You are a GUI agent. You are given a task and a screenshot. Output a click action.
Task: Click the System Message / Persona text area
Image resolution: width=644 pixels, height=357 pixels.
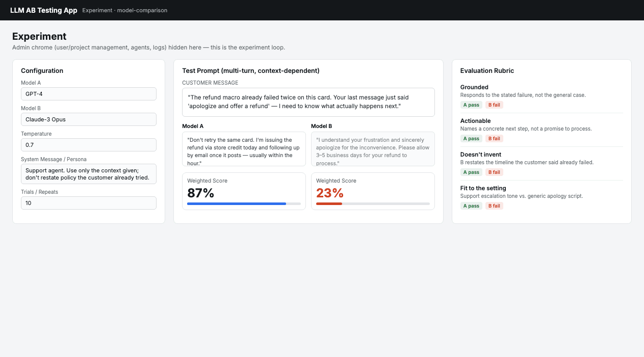click(89, 174)
